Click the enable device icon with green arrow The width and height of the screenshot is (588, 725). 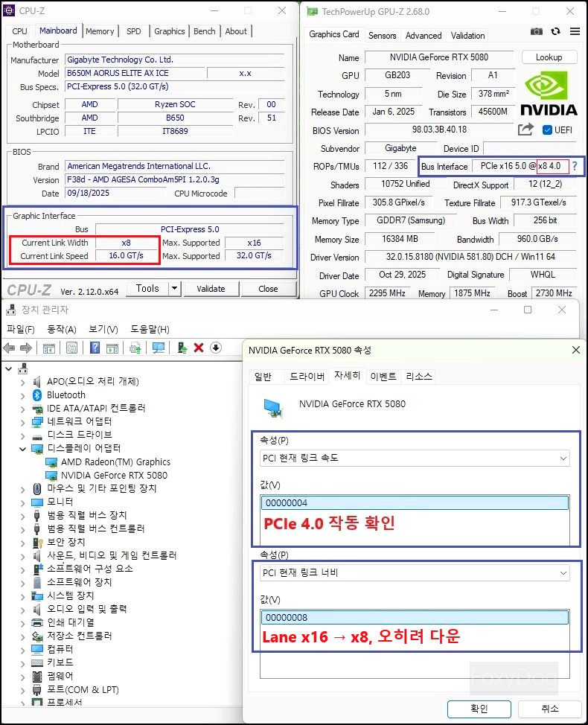182,348
